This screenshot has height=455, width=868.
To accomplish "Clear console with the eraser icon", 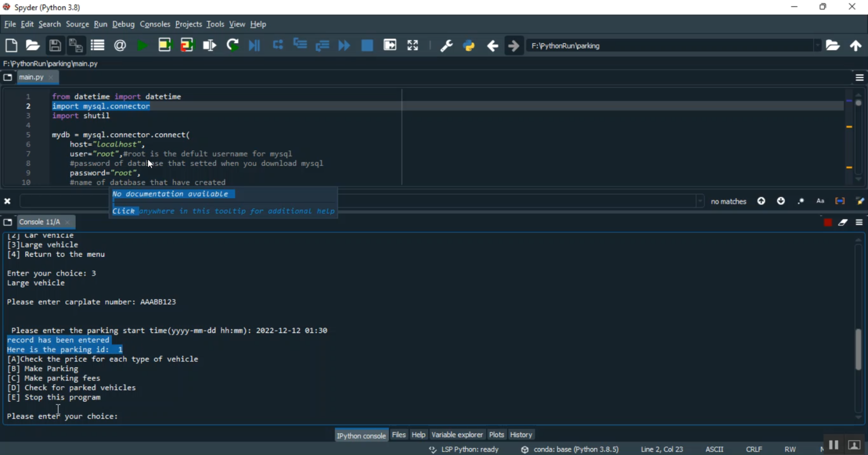I will coord(843,223).
